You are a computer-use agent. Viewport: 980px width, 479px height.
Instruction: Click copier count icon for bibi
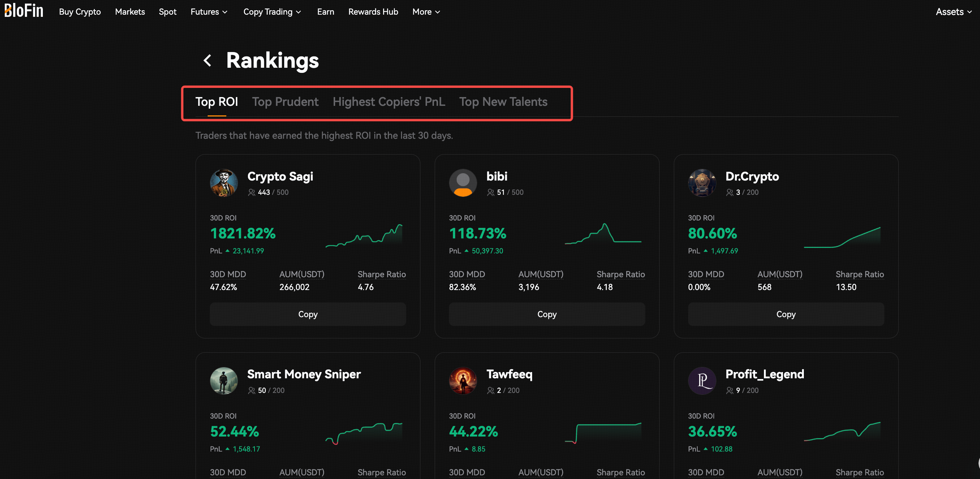(x=491, y=193)
